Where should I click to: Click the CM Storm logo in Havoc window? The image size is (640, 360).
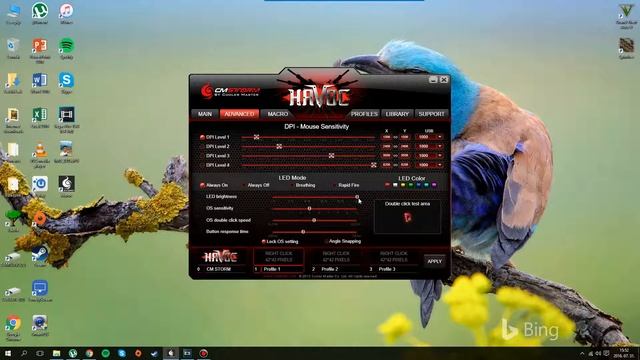point(230,91)
